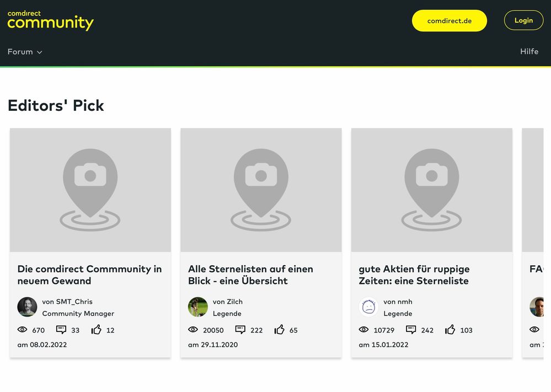The width and height of the screenshot is (551, 392).
Task: Open "Alle Sternelisten auf einen Blick" post
Action: 250,275
